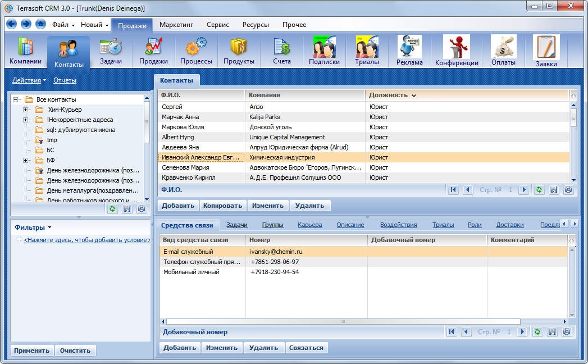Open the Конференции section
The image size is (588, 364).
[457, 51]
